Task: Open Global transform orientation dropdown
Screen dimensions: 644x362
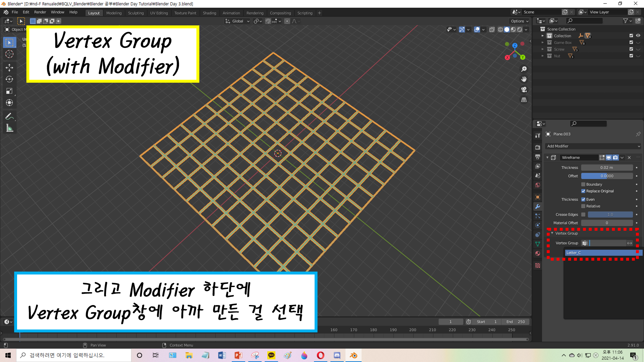Action: [x=237, y=21]
